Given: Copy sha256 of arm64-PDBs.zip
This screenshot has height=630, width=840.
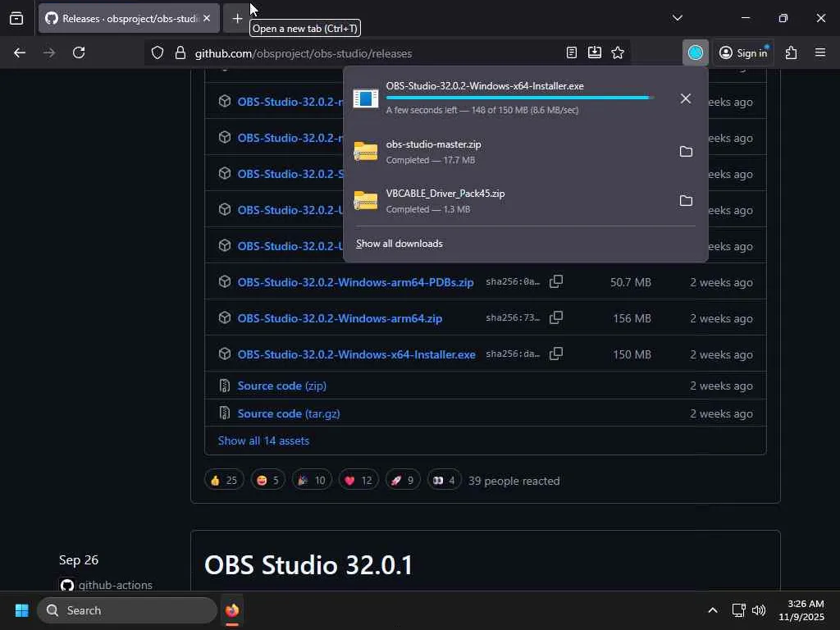Looking at the screenshot, I should pos(556,282).
